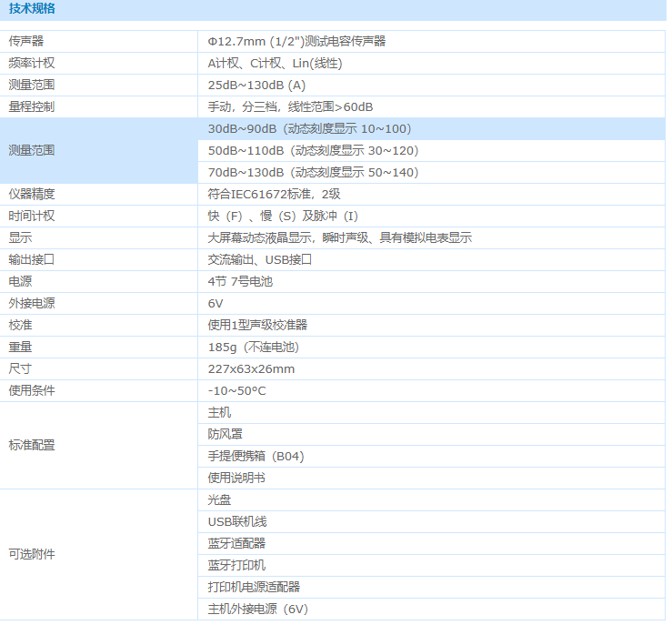The height and width of the screenshot is (625, 672).
Task: Select the 时间计权 row label
Action: click(32, 216)
